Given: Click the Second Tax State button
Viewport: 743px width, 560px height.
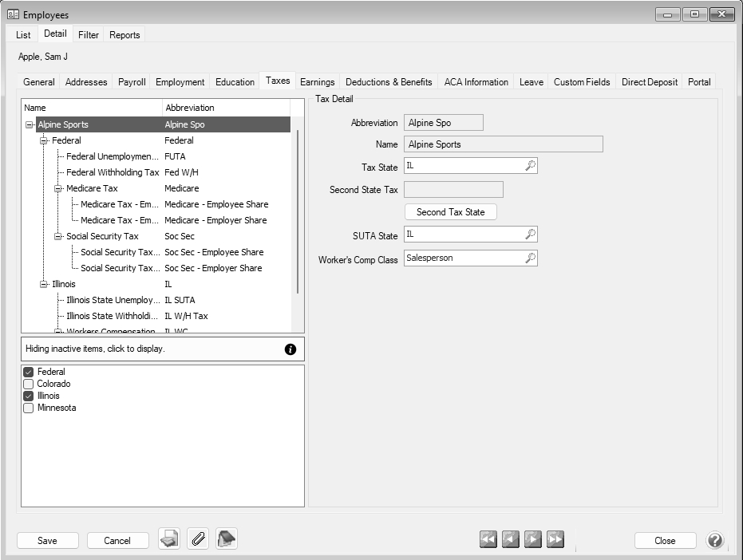Looking at the screenshot, I should pos(450,212).
